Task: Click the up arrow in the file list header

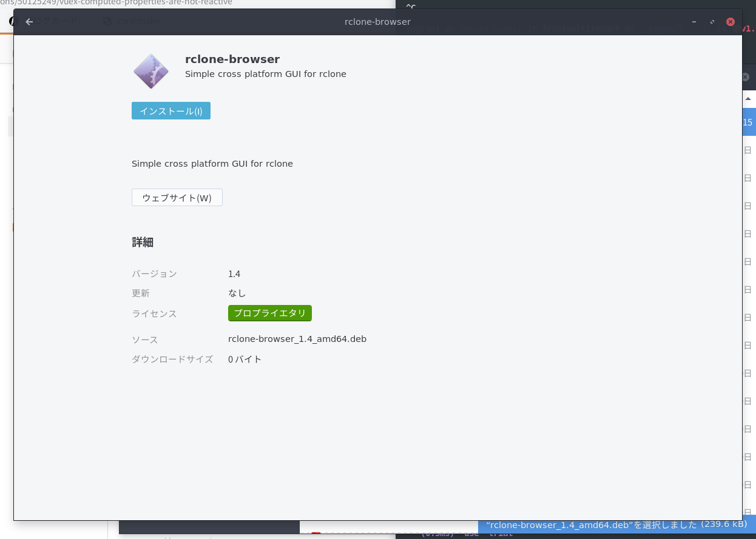Action: tap(748, 98)
